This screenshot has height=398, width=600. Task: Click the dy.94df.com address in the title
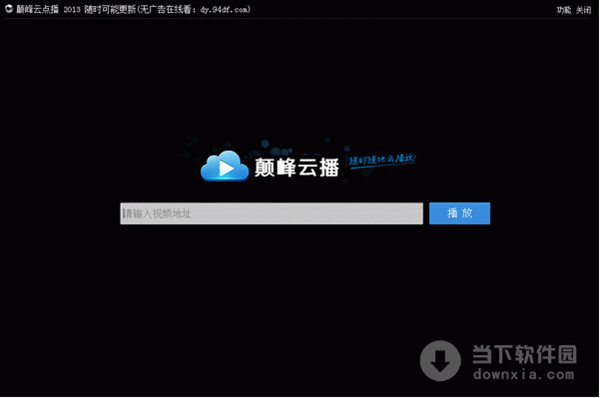tap(224, 9)
